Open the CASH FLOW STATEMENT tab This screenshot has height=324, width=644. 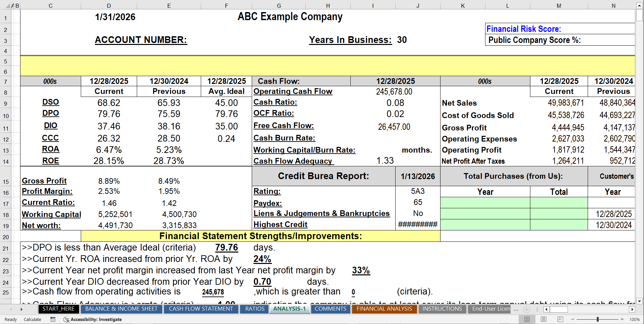pos(201,309)
